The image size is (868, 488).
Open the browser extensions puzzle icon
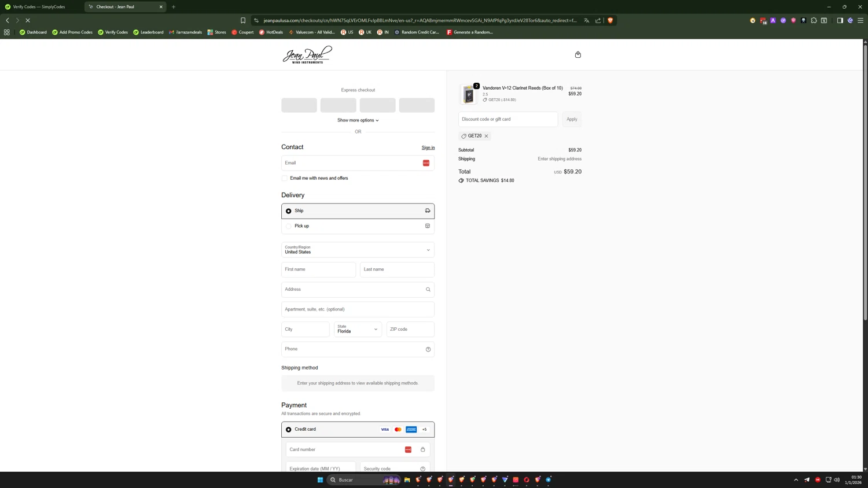814,20
